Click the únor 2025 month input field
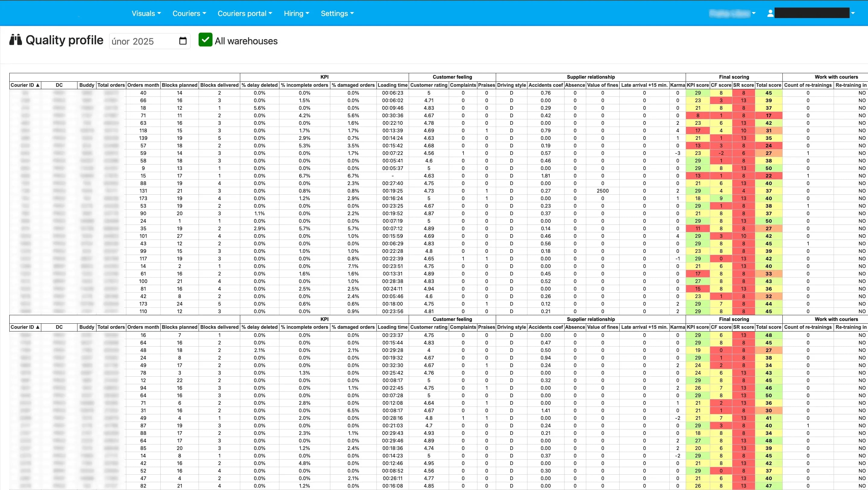 tap(149, 41)
